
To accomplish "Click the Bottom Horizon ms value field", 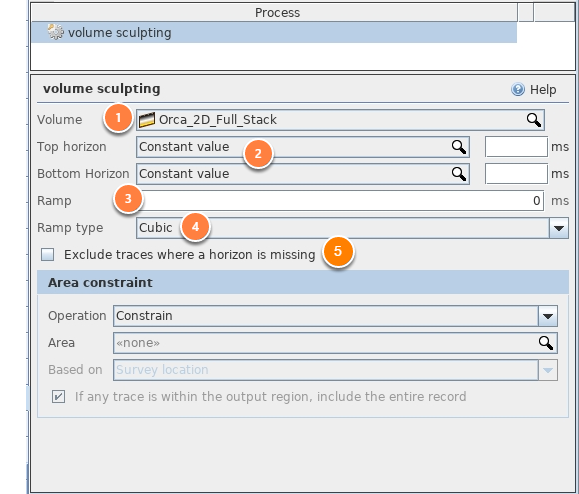I will (x=516, y=174).
